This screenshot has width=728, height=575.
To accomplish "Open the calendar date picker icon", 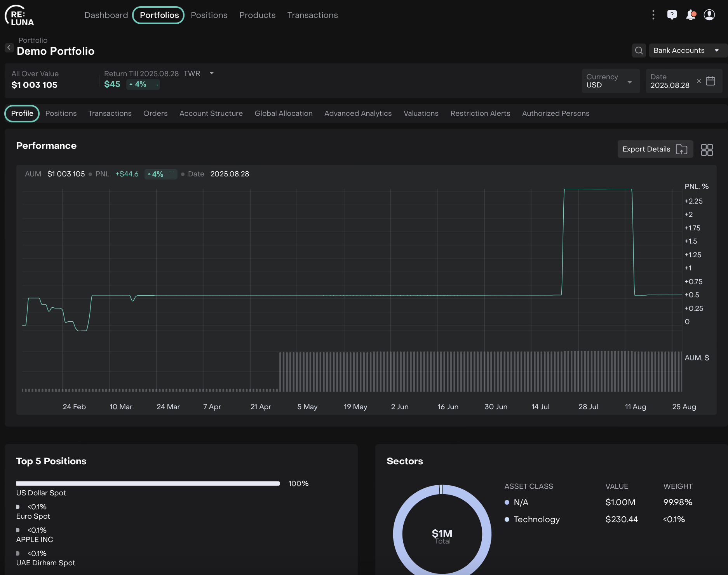I will tap(711, 81).
